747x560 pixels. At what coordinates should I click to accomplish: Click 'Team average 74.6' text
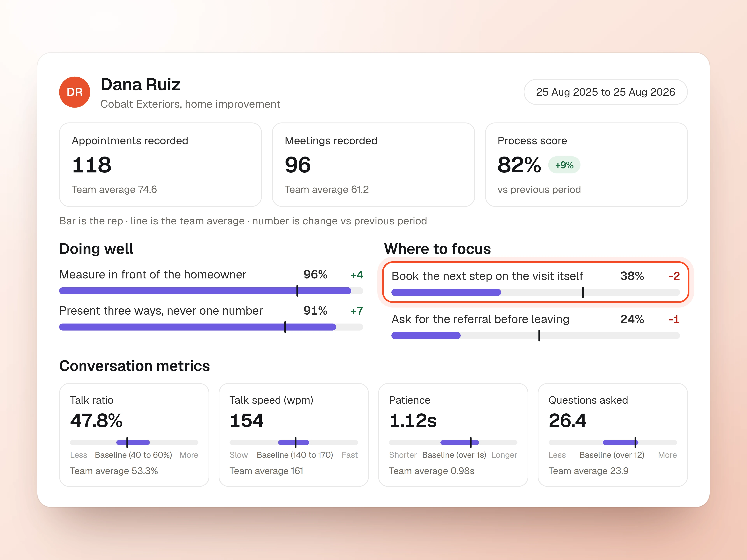coord(114,189)
